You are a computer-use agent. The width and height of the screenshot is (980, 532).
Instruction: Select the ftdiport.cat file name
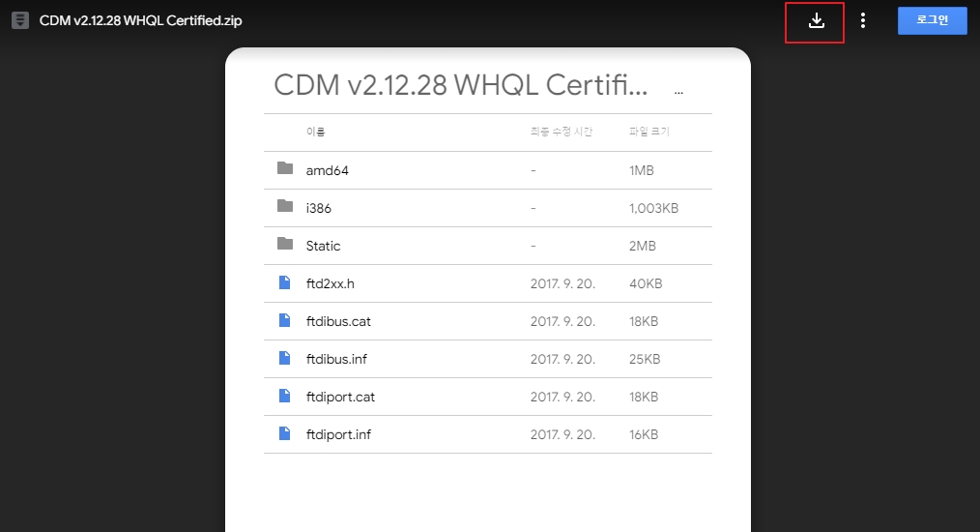(x=340, y=397)
